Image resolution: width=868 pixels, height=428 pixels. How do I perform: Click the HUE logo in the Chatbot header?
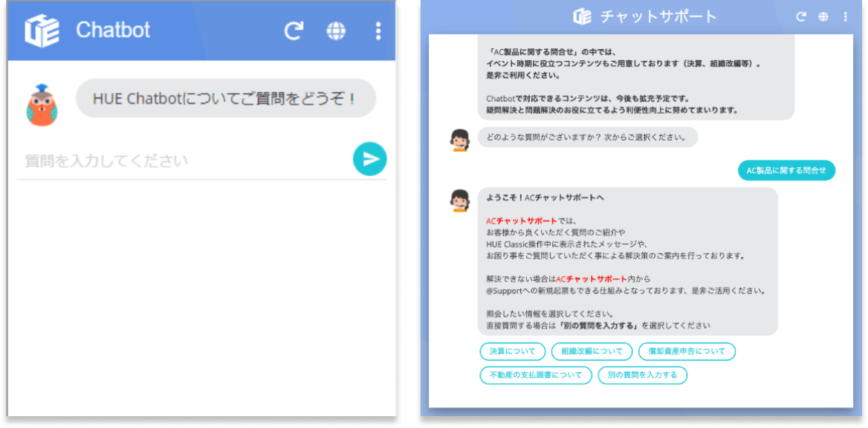tap(42, 30)
